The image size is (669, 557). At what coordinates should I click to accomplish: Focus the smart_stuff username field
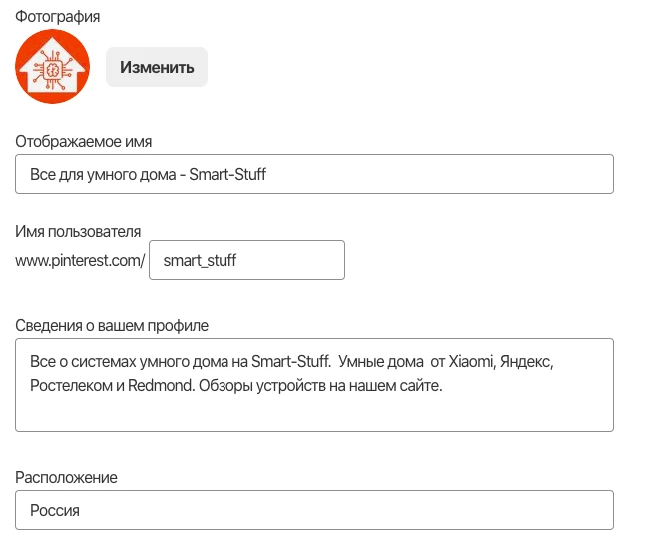click(247, 260)
